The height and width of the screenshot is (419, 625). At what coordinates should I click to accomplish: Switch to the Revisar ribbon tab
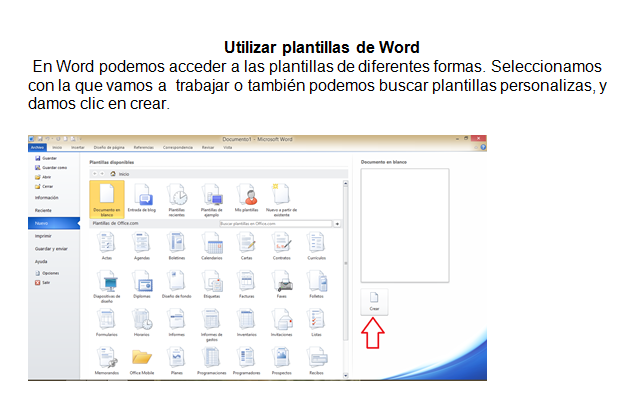tap(208, 148)
